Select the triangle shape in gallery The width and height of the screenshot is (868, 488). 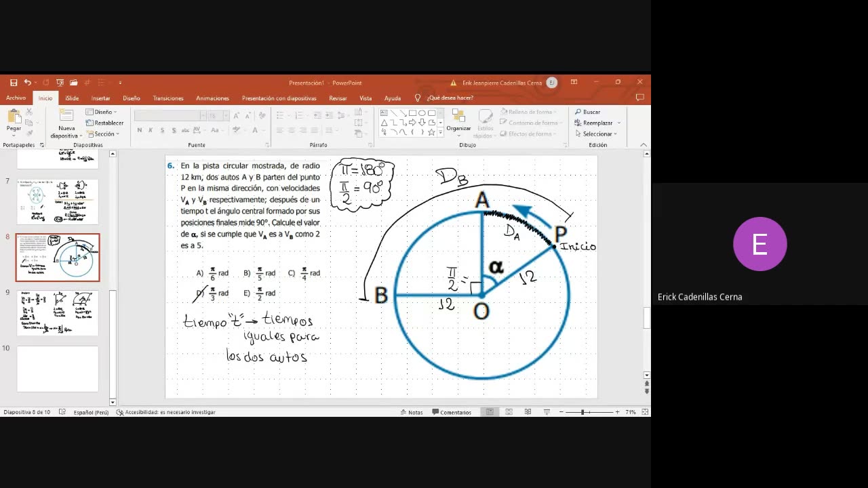click(x=384, y=123)
